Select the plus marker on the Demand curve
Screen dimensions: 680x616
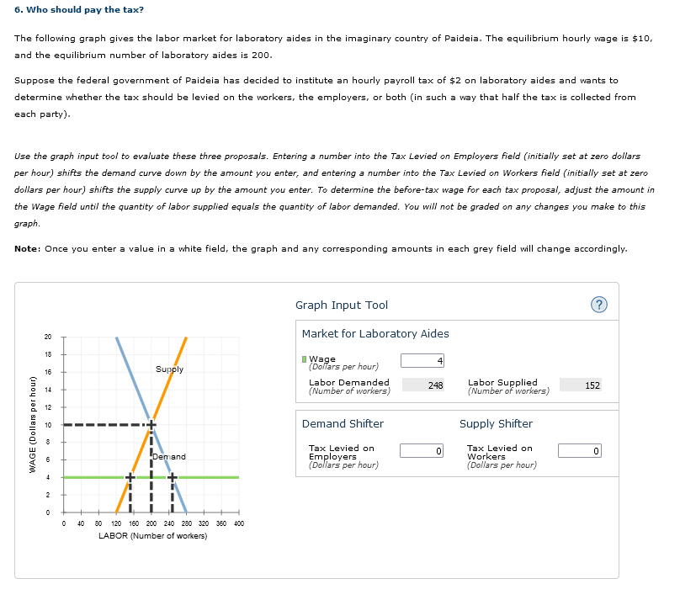coord(173,477)
